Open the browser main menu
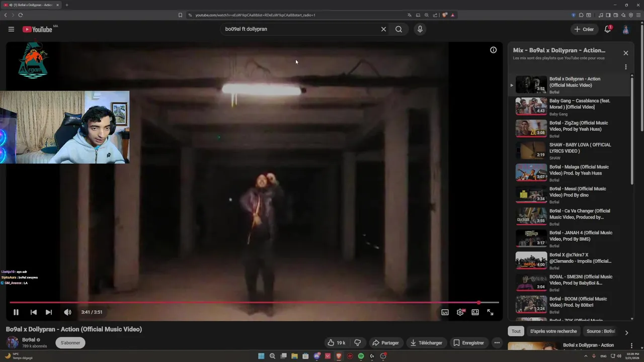644x362 pixels. [638, 15]
